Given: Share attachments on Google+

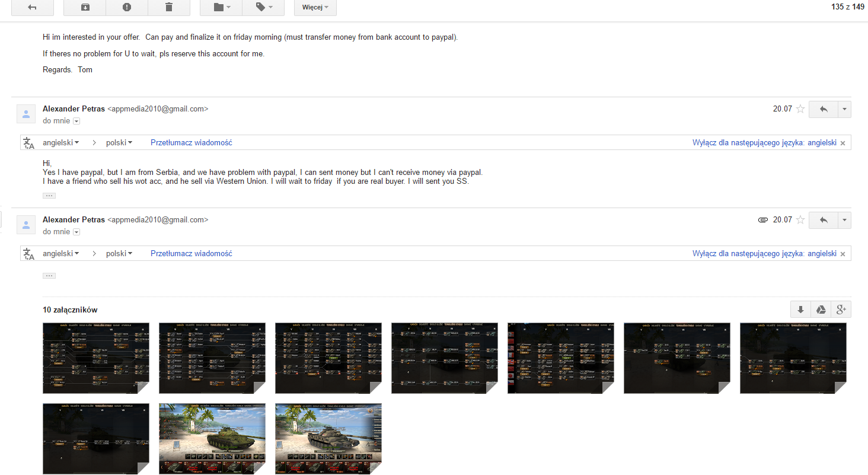Looking at the screenshot, I should point(841,310).
